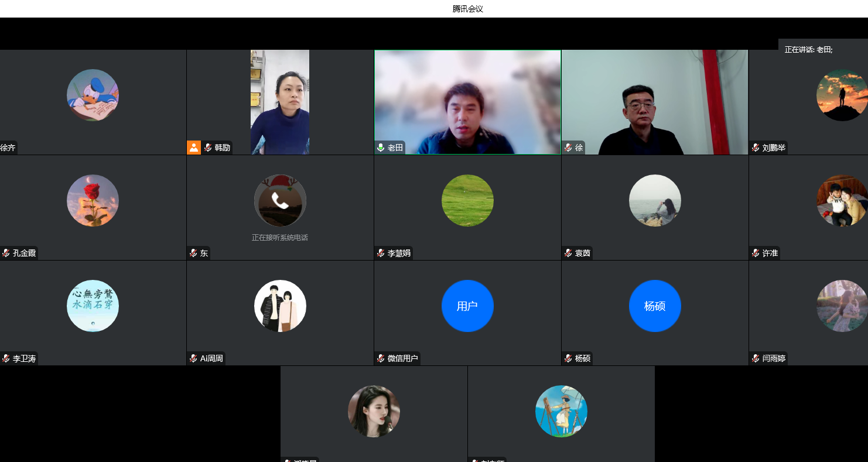Click the 韩励 name label
This screenshot has height=462, width=868.
[223, 148]
